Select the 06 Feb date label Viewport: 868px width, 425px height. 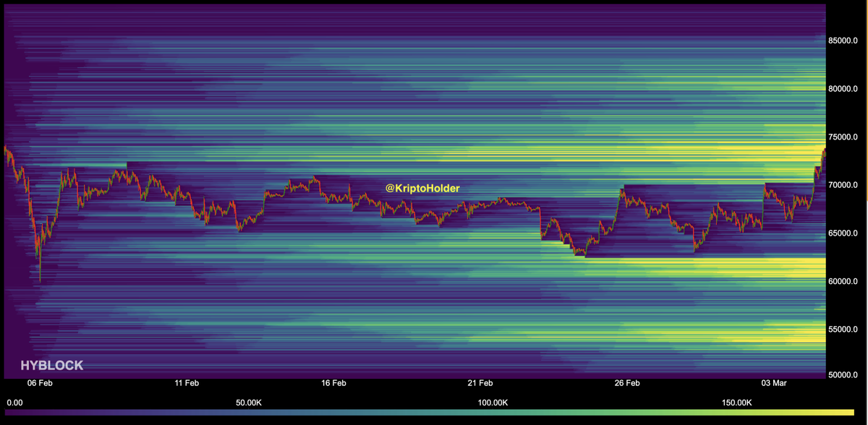pyautogui.click(x=40, y=382)
